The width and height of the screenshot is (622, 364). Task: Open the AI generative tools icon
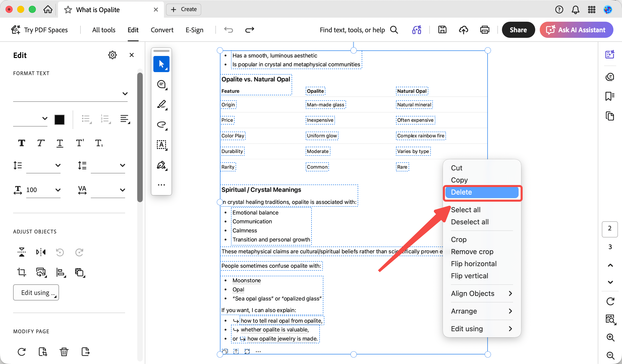[x=417, y=30]
